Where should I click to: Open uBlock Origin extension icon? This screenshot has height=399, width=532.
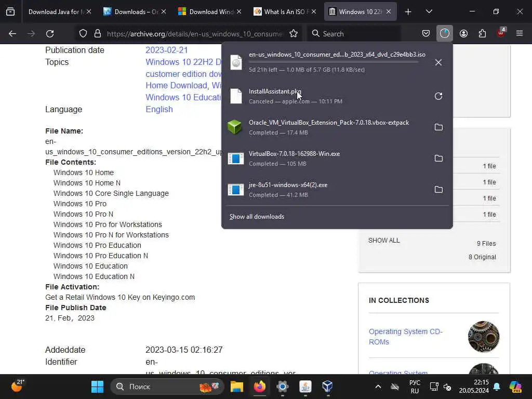tap(501, 33)
